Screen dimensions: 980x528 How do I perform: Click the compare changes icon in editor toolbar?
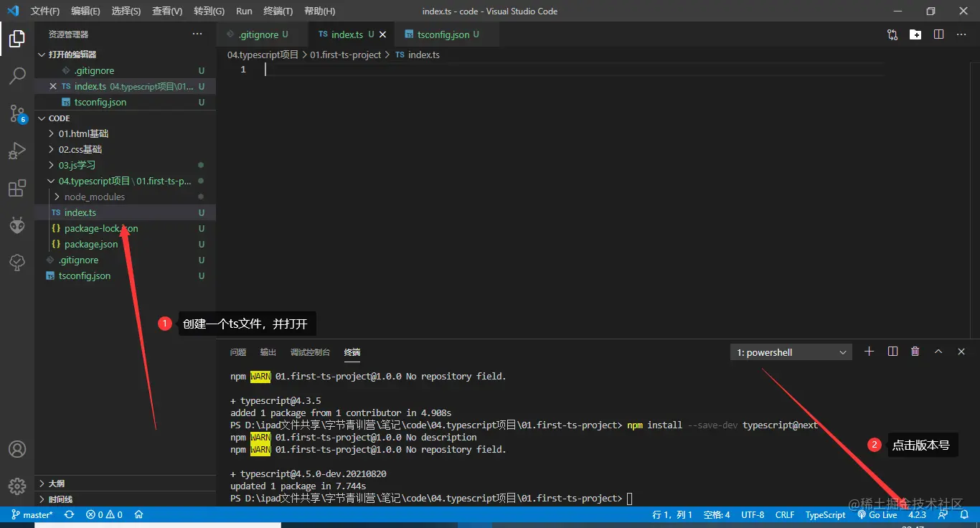892,34
